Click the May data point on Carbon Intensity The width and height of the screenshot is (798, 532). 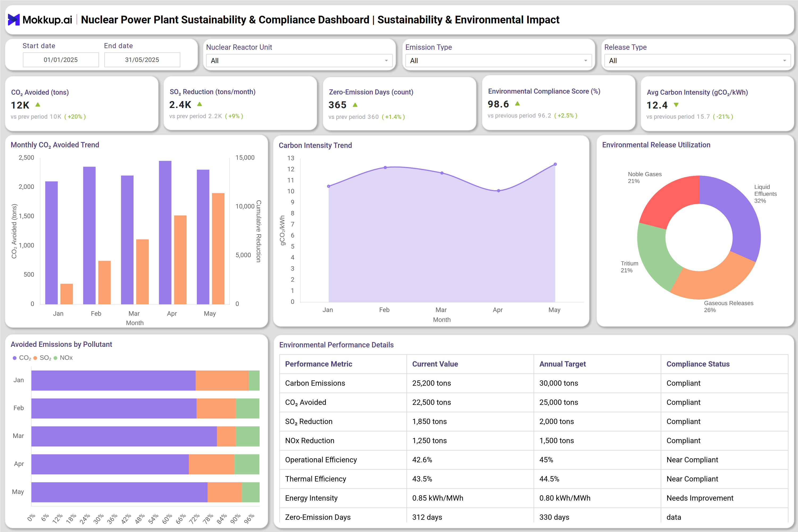555,164
